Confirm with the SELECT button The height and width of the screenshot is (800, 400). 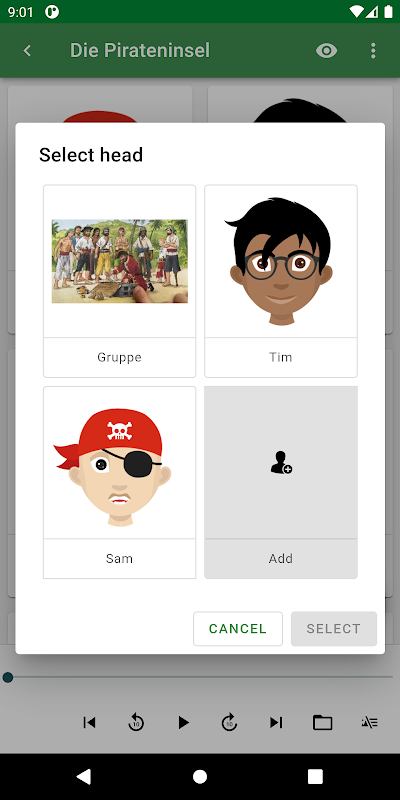[334, 629]
